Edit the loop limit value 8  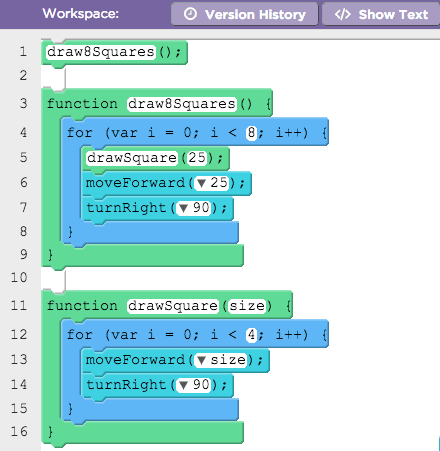[251, 133]
